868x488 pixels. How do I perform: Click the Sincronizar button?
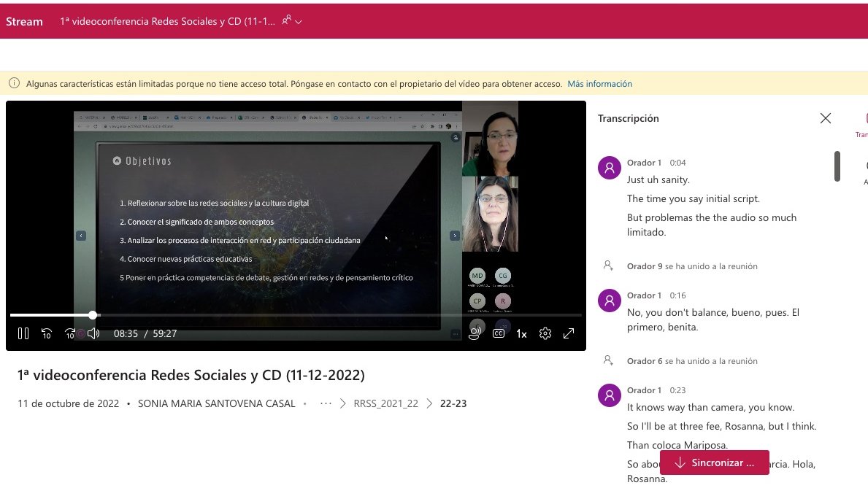pyautogui.click(x=714, y=462)
